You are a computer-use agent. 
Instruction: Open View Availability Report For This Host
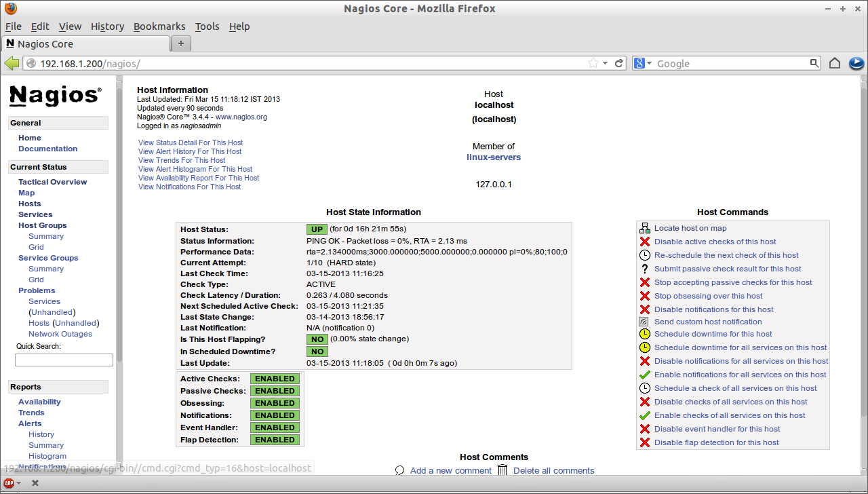click(197, 177)
